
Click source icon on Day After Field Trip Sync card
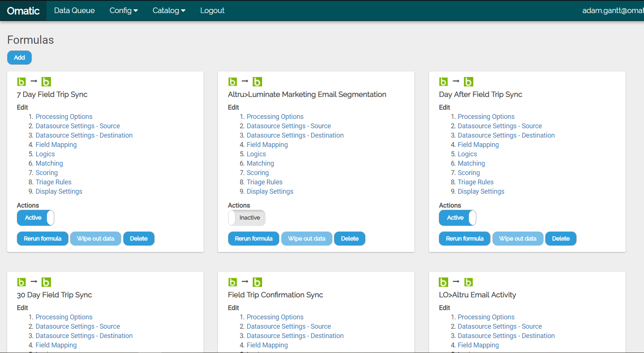(444, 82)
